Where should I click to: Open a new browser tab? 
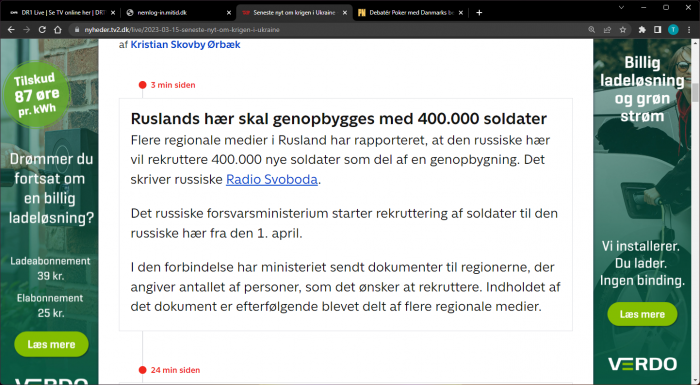479,13
